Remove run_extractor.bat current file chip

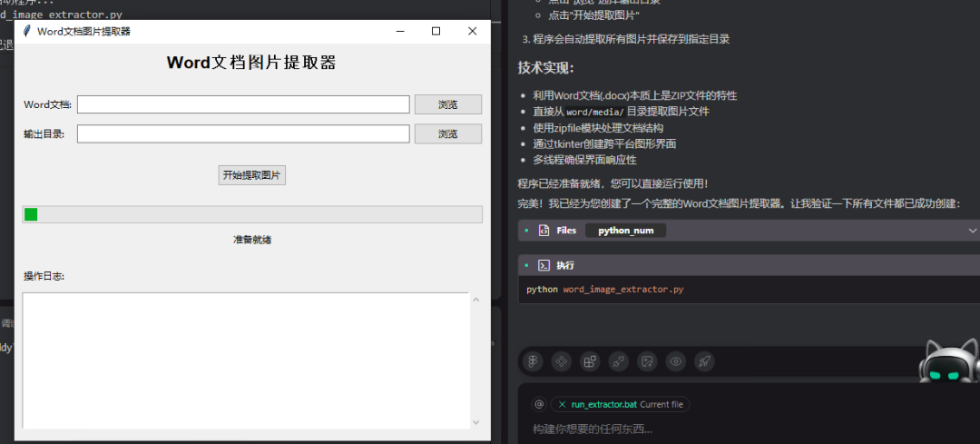[x=562, y=405]
